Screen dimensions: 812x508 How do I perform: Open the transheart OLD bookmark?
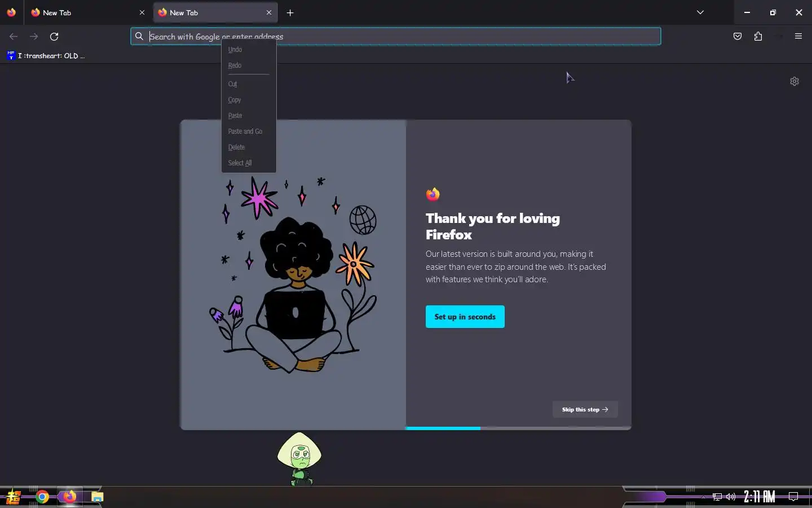click(x=46, y=55)
